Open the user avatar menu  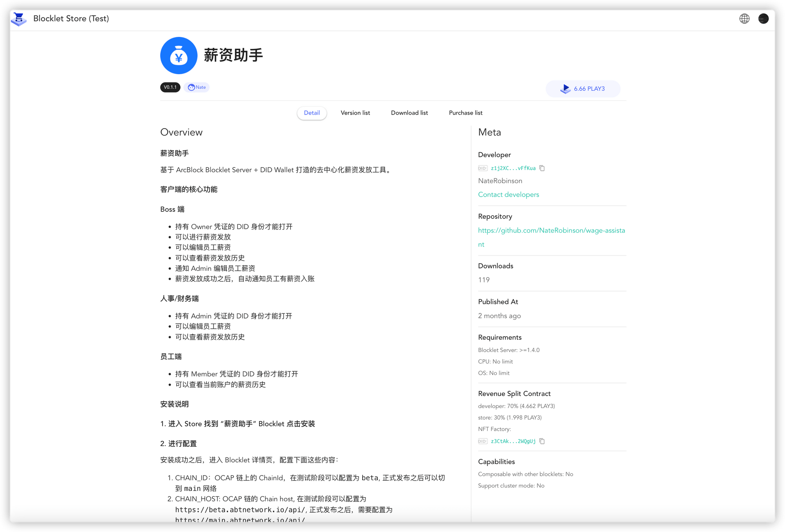click(x=763, y=18)
